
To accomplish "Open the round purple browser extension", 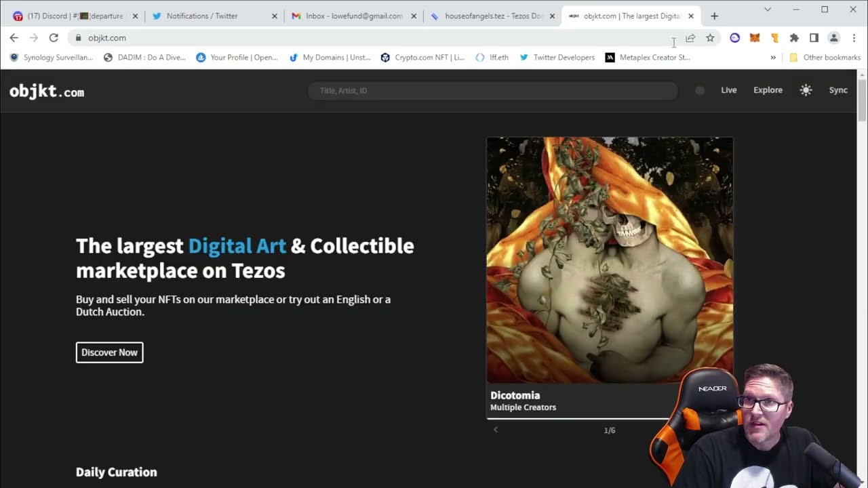I will tap(734, 38).
